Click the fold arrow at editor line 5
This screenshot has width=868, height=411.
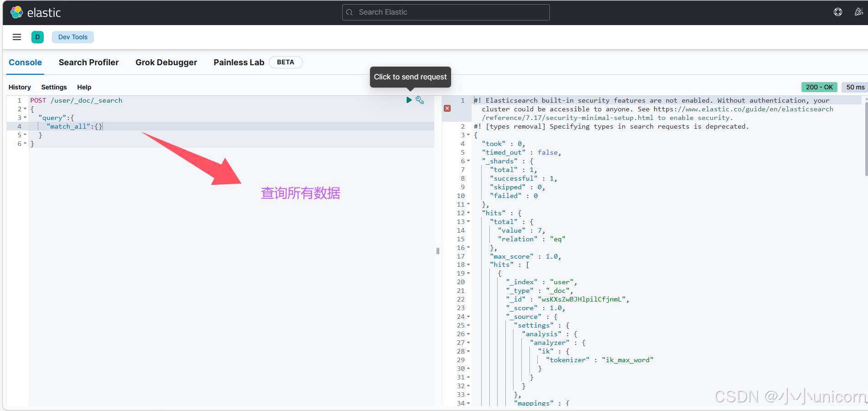pos(25,135)
